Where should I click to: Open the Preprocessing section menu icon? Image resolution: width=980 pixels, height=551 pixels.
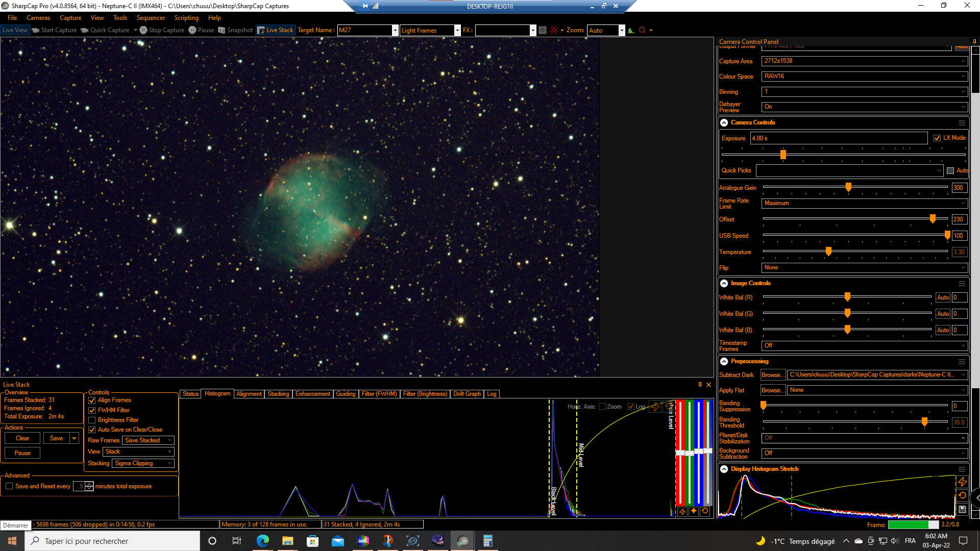[962, 362]
